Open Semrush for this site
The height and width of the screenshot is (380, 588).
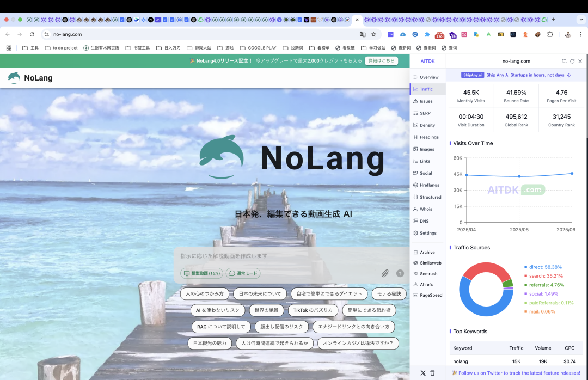pyautogui.click(x=426, y=274)
